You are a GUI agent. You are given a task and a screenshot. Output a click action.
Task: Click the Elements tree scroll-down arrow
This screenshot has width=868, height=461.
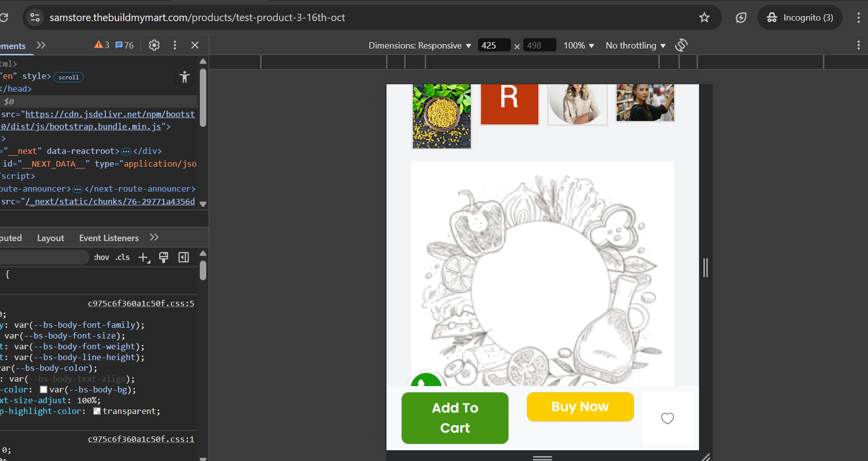203,204
